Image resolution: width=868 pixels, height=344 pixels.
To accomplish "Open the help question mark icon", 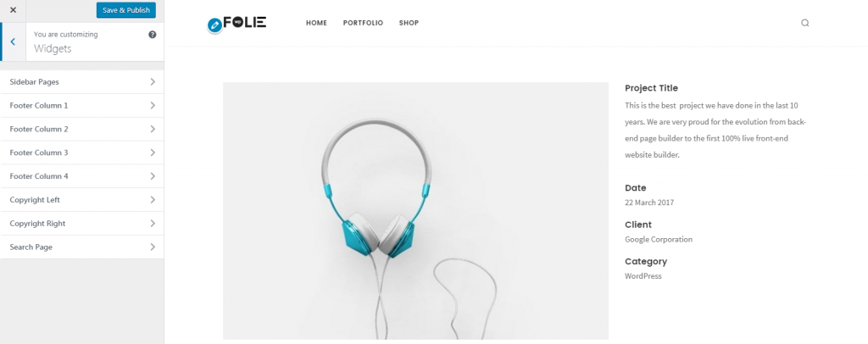I will pyautogui.click(x=153, y=34).
